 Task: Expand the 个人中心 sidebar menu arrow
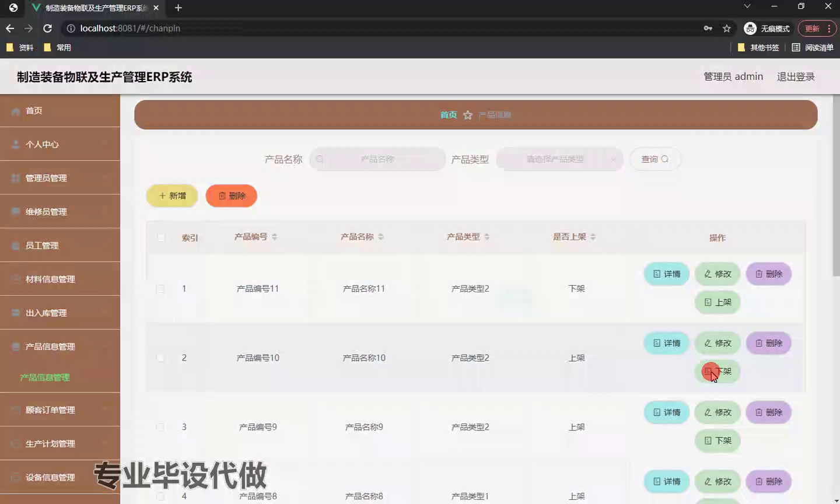pyautogui.click(x=105, y=144)
